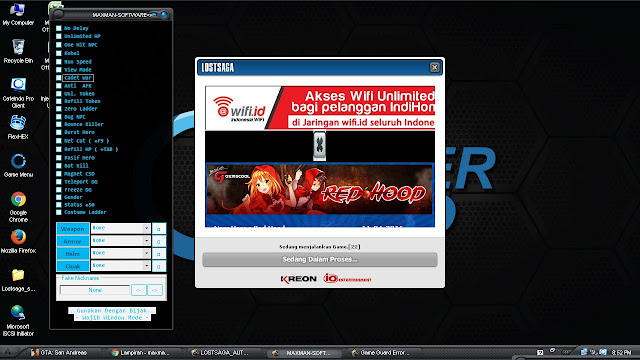The image size is (640, 360).
Task: Open Google Chrome desktop icon
Action: (x=18, y=207)
